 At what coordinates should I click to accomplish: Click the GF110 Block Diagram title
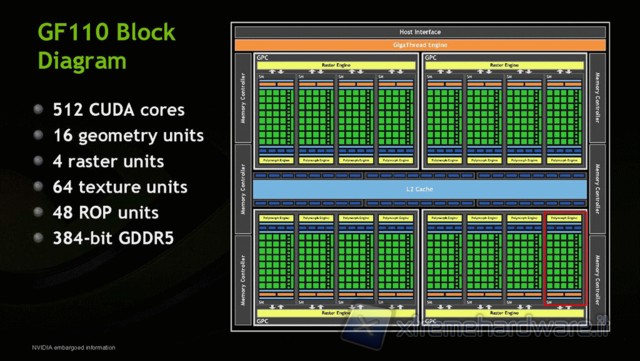[106, 46]
